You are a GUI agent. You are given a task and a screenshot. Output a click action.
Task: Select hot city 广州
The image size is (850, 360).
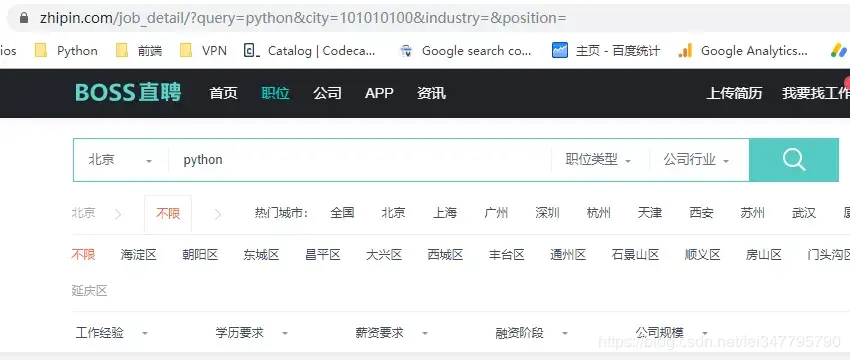496,213
